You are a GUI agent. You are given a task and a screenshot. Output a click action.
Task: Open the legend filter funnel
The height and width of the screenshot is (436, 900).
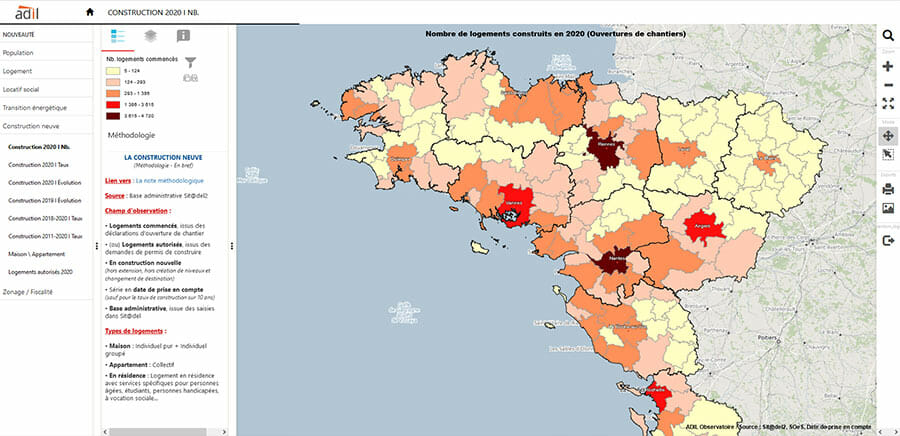pyautogui.click(x=191, y=62)
